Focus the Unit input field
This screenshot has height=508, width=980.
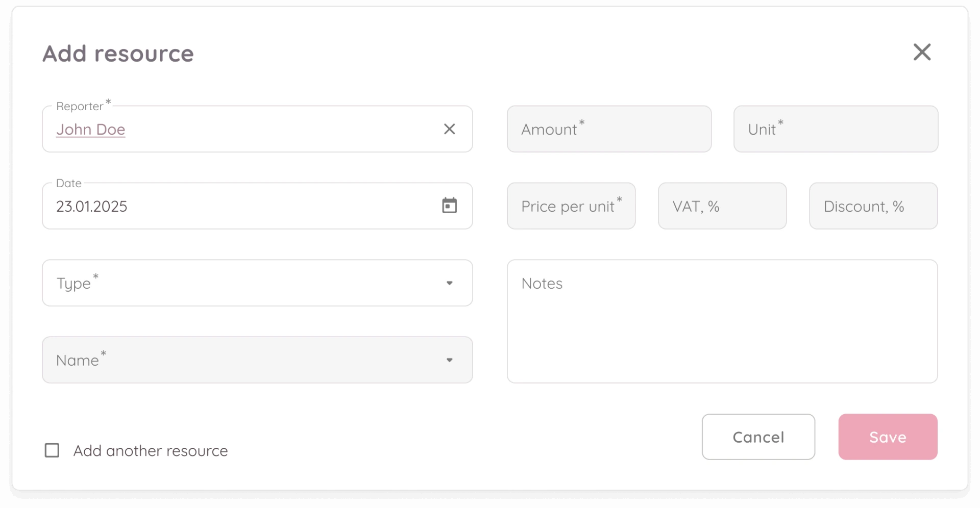point(836,129)
